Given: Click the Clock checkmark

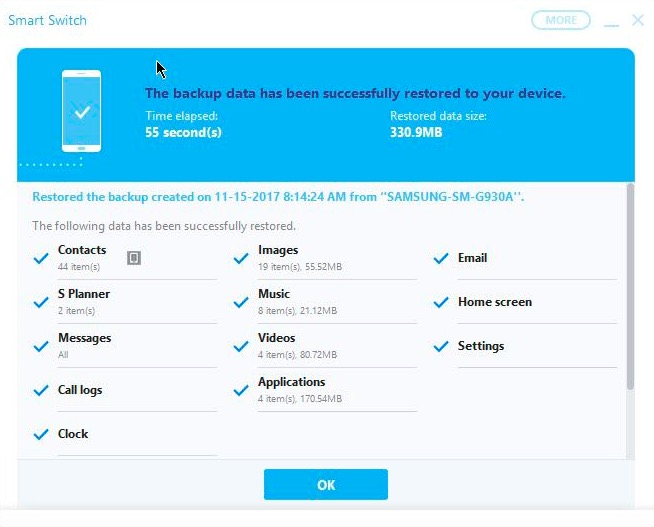Looking at the screenshot, I should click(x=41, y=434).
